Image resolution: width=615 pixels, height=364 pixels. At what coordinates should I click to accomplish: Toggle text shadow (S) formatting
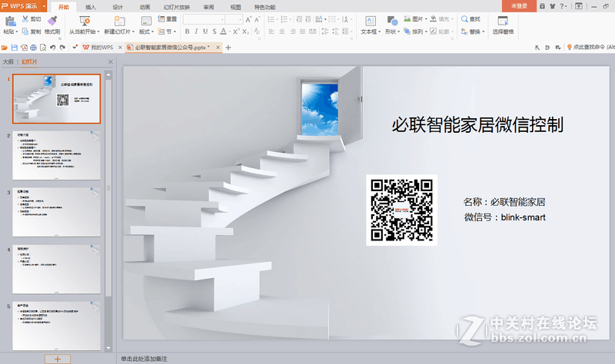point(214,31)
